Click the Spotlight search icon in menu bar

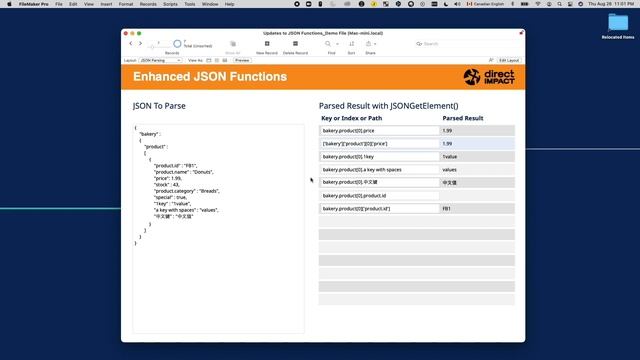559,4
